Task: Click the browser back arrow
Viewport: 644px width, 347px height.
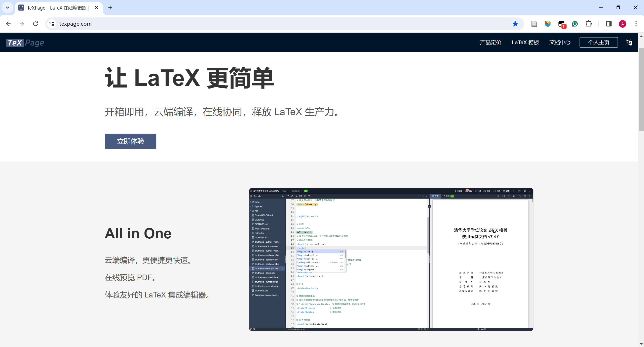Action: [8, 24]
